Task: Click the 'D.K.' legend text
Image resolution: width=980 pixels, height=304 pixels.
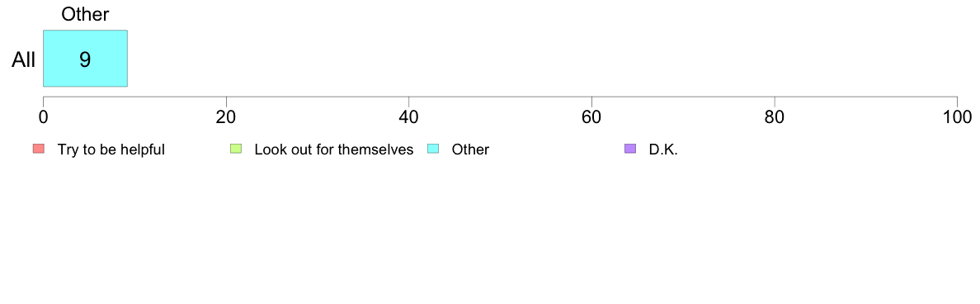Action: [x=663, y=150]
